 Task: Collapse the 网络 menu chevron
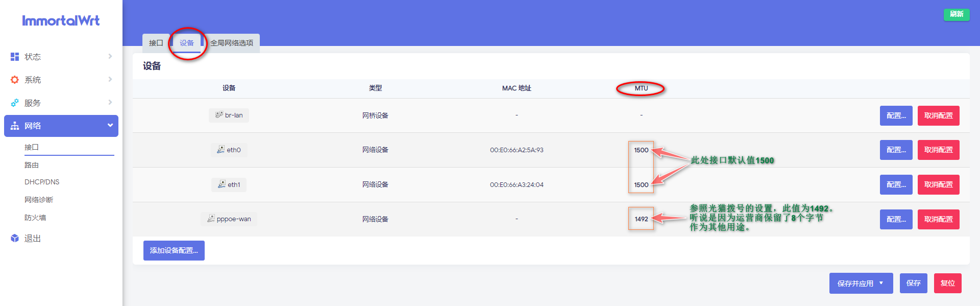[110, 125]
